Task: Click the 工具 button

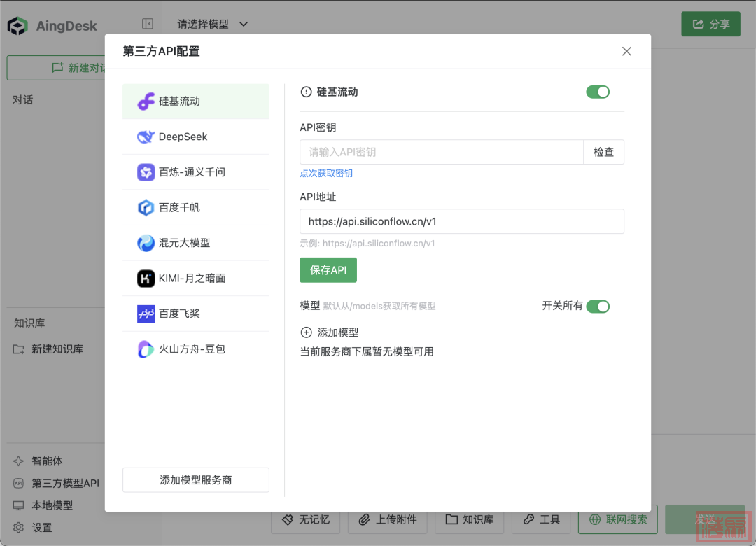Action: coord(542,519)
